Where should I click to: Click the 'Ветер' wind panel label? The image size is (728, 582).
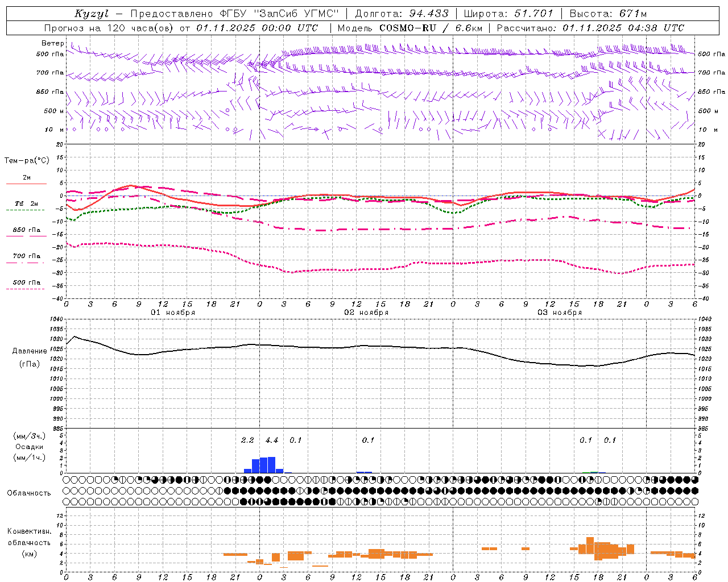pyautogui.click(x=52, y=43)
